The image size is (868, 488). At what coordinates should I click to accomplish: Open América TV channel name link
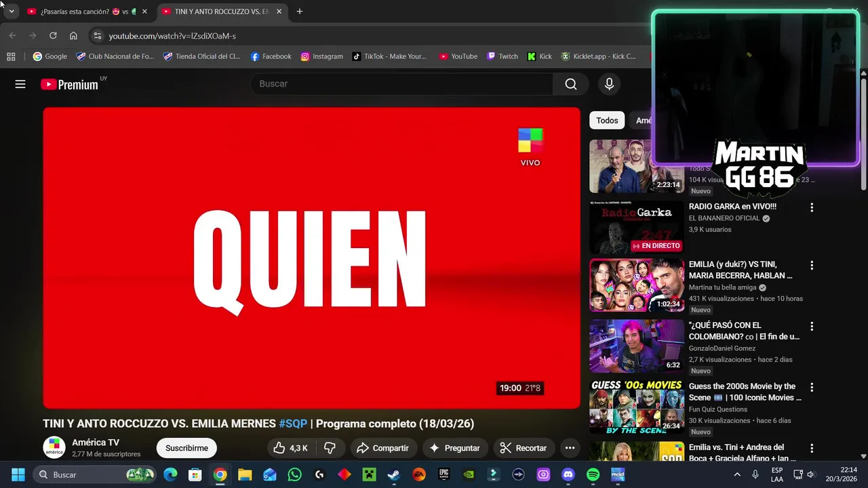pyautogui.click(x=96, y=443)
